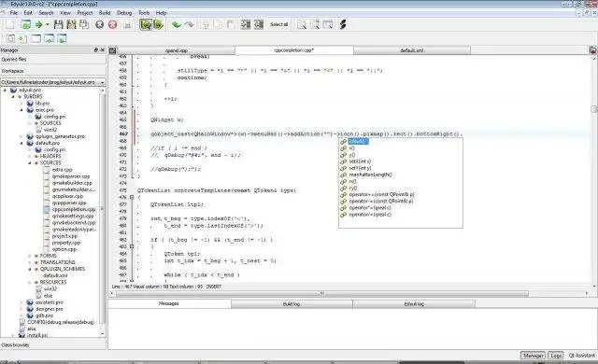598x364 pixels.
Task: Open the File menu
Action: tap(14, 13)
